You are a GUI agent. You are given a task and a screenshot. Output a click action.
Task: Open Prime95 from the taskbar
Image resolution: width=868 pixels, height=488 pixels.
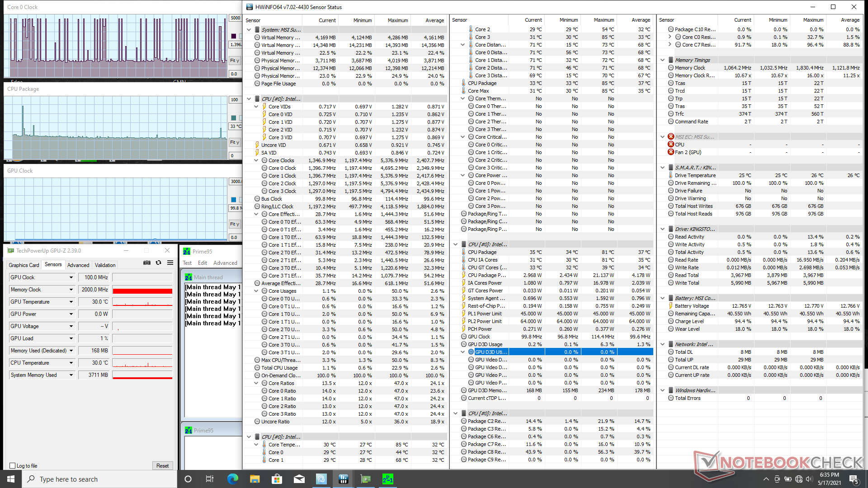[387, 479]
